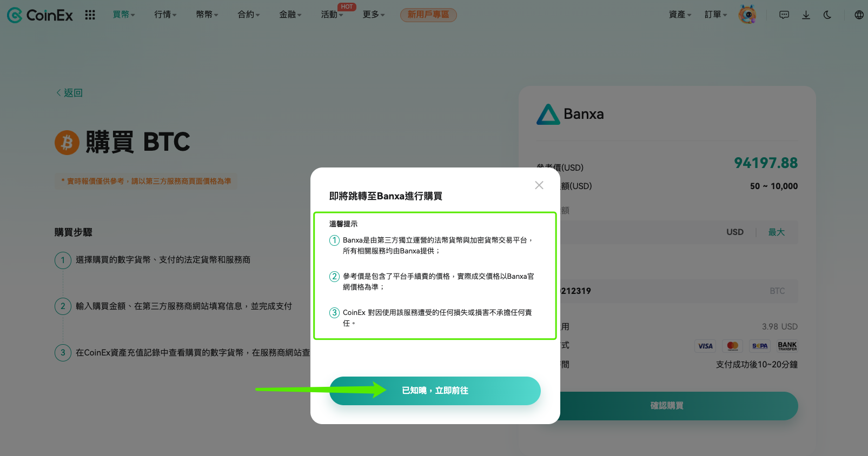The height and width of the screenshot is (456, 868).
Task: Click step 1 選擇購買的數字貨幣 text
Action: (x=163, y=260)
